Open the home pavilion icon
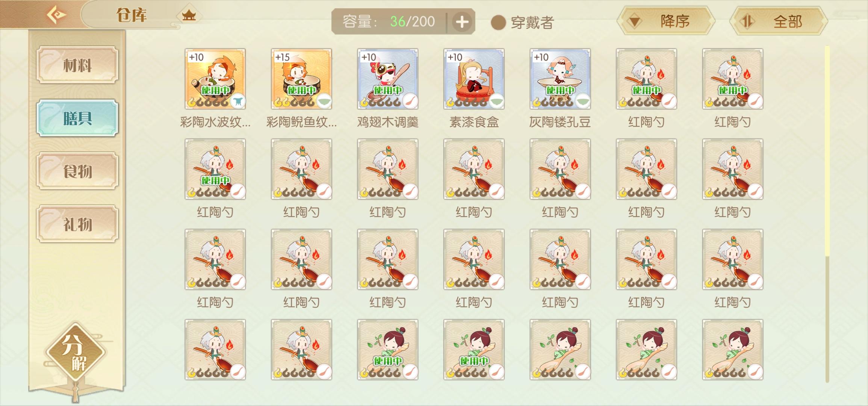 (189, 15)
